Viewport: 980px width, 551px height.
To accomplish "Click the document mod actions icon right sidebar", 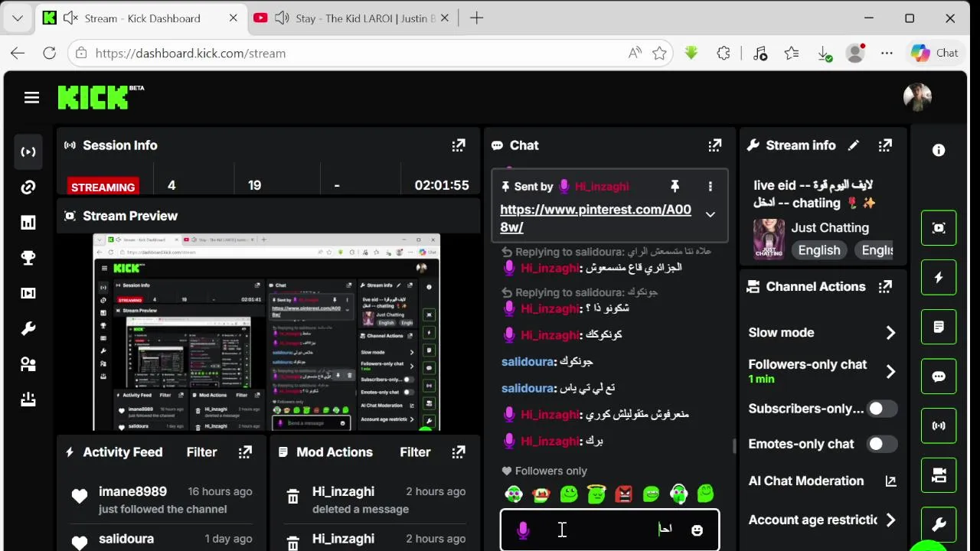I will click(939, 327).
